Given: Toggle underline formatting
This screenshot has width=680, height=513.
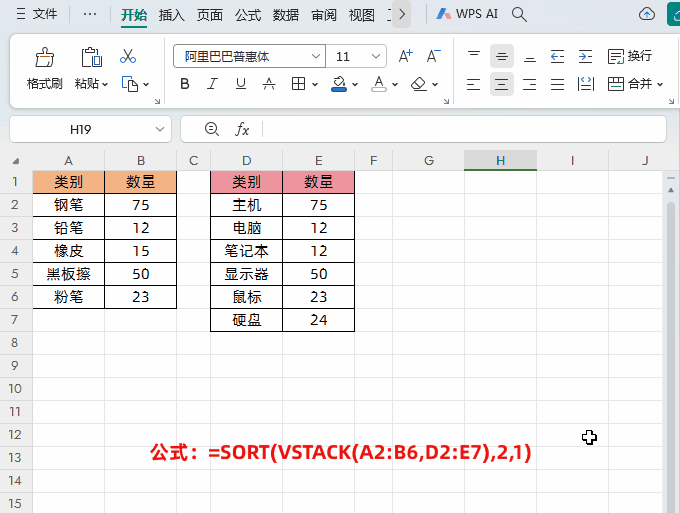Looking at the screenshot, I should (x=241, y=84).
